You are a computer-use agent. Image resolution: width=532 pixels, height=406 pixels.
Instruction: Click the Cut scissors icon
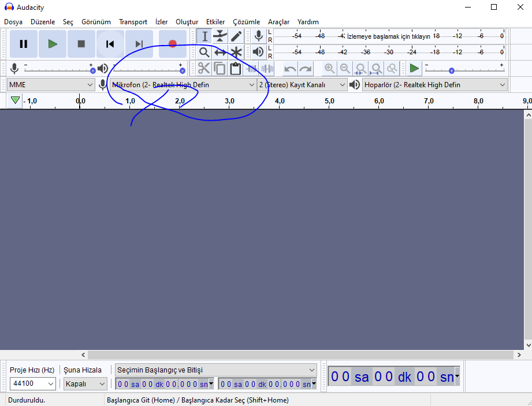(204, 69)
